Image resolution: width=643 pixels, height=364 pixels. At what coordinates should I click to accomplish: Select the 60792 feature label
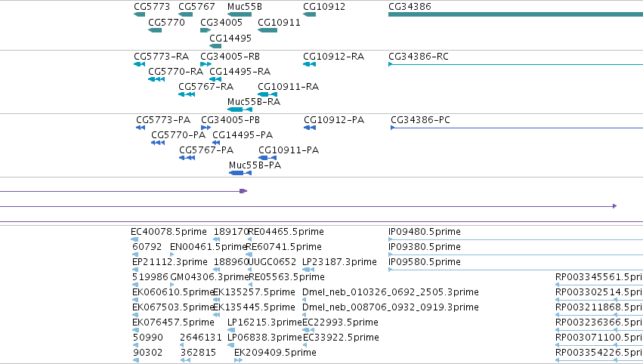tap(147, 247)
